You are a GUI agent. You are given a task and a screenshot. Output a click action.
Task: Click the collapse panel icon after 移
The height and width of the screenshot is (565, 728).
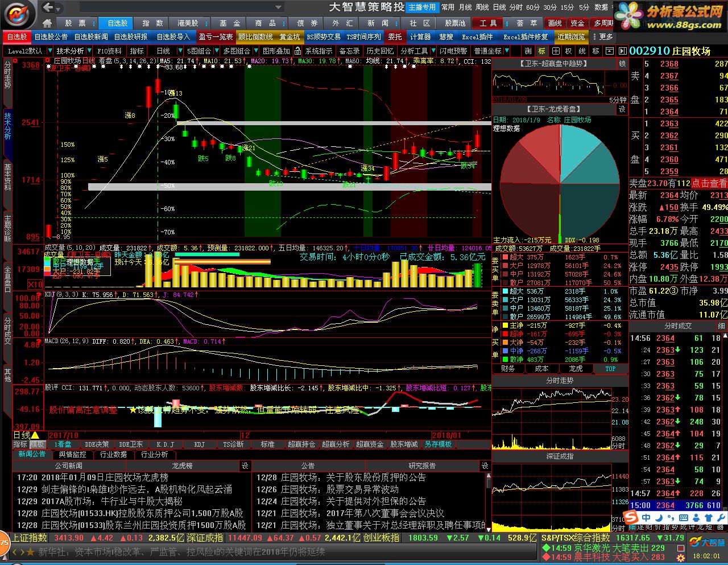tap(609, 51)
